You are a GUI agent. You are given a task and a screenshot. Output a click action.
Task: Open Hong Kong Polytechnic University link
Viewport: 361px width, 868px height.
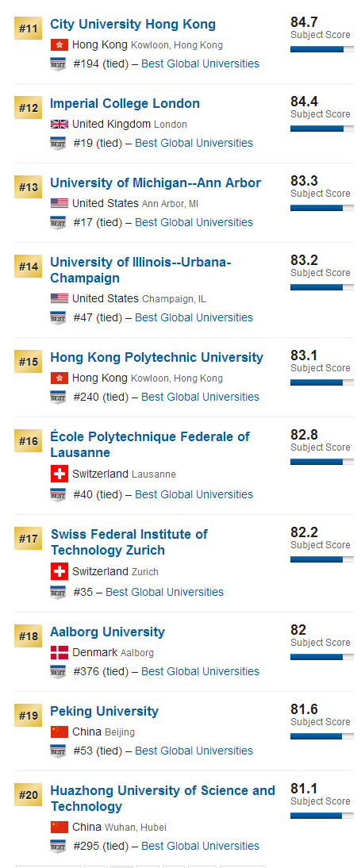156,358
